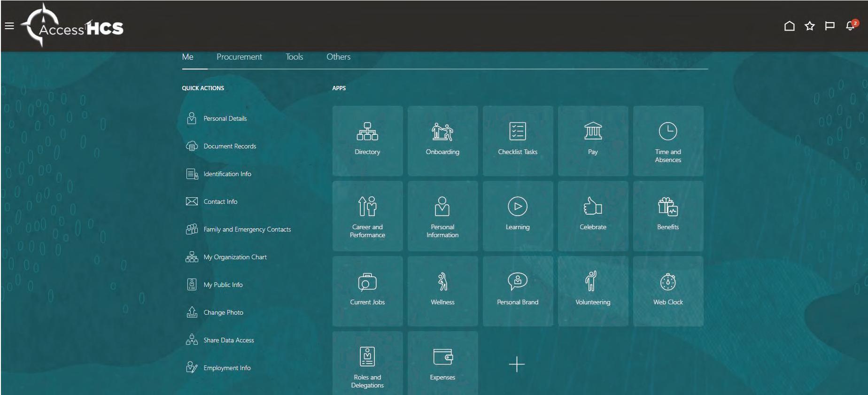The height and width of the screenshot is (395, 868).
Task: Click the My Organization Chart icon
Action: (192, 257)
